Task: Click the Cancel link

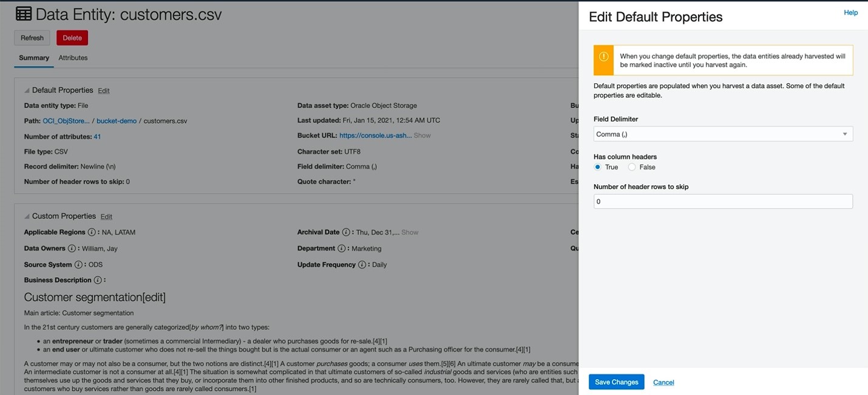Action: (663, 382)
